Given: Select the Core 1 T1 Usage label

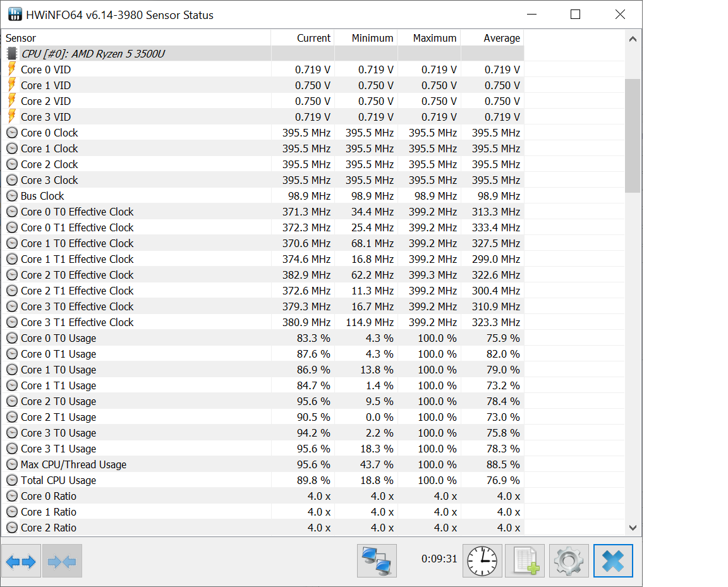Looking at the screenshot, I should pos(59,385).
